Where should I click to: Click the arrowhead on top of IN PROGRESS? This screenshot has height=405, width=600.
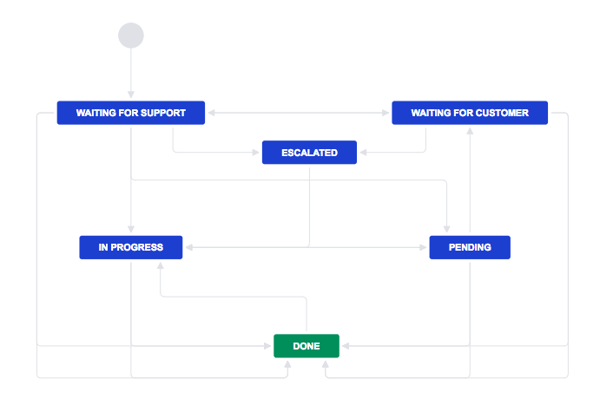pyautogui.click(x=131, y=231)
